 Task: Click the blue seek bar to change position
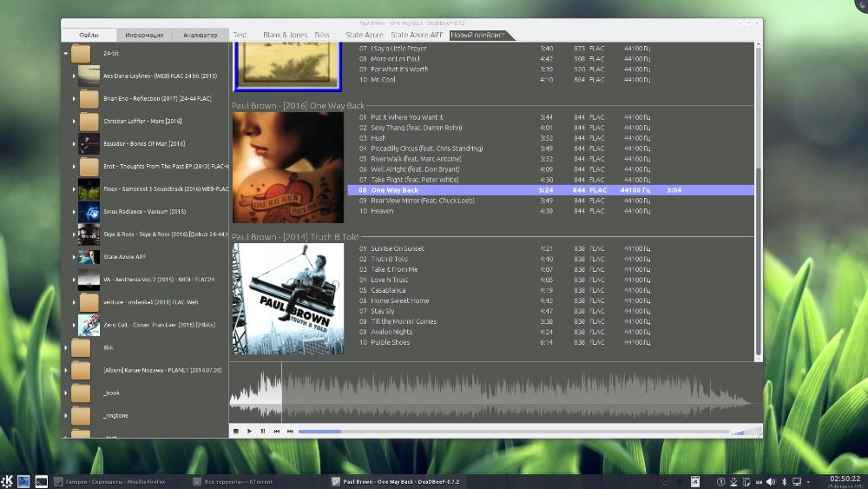coord(513,432)
